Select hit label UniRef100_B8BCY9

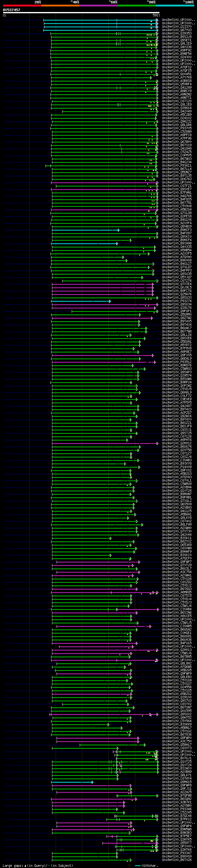pyautogui.click(x=177, y=91)
